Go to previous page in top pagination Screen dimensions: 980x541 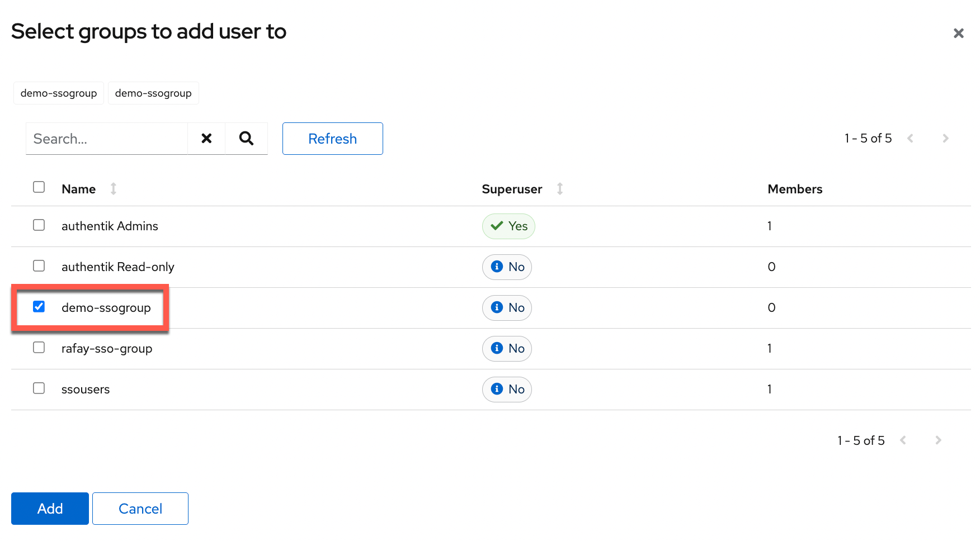click(910, 138)
